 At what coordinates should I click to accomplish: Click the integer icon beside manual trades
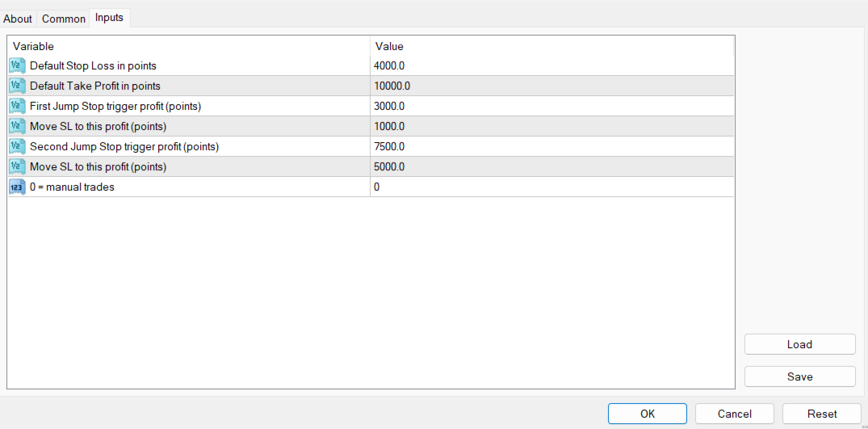tap(18, 187)
